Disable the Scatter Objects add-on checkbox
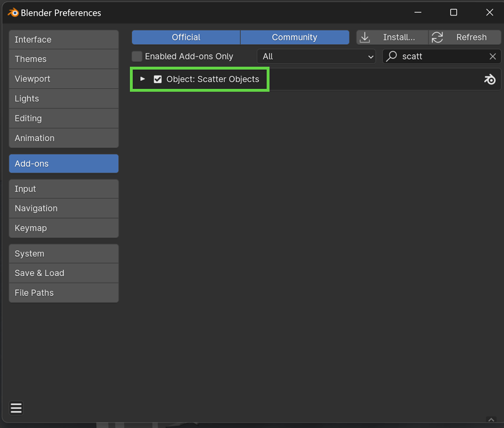 click(x=157, y=79)
